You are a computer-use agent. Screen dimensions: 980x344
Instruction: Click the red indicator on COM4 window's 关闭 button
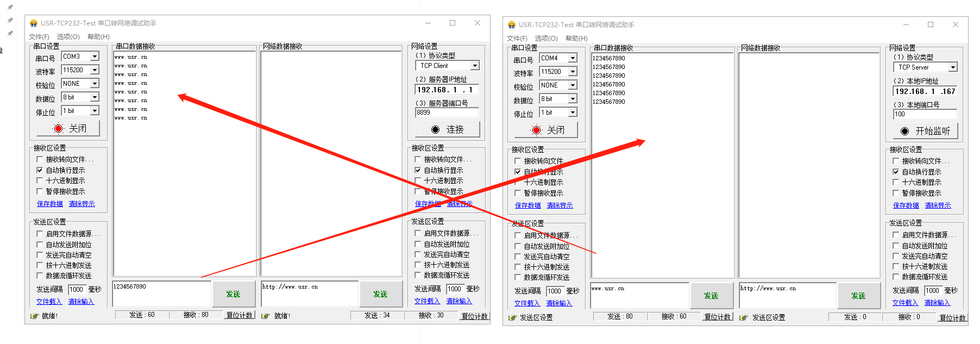pos(536,130)
